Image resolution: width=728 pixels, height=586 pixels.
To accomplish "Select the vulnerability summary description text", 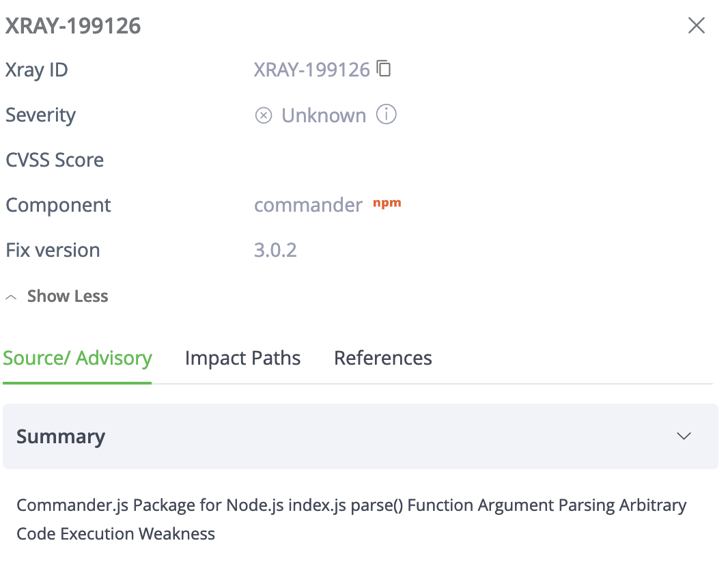I will pos(351,519).
